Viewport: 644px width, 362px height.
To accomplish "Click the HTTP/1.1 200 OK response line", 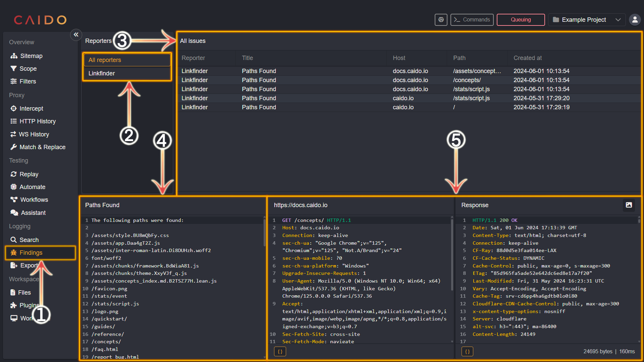I will [x=495, y=220].
